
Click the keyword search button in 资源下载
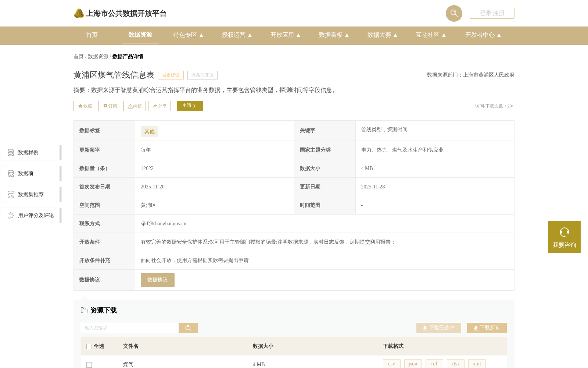[188, 328]
